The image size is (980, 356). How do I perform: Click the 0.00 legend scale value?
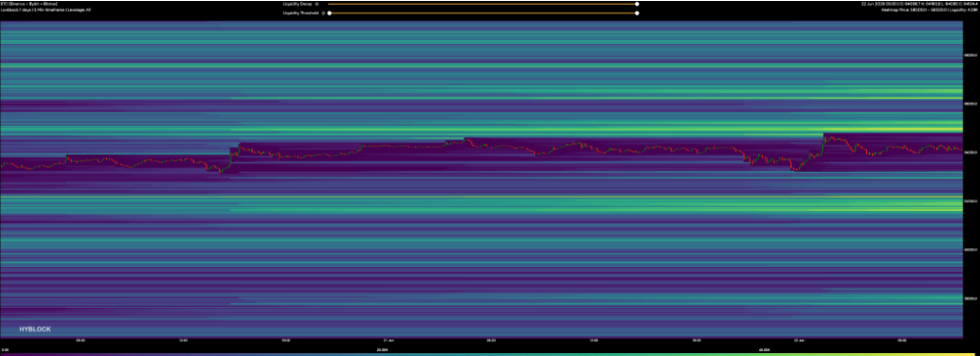point(4,350)
